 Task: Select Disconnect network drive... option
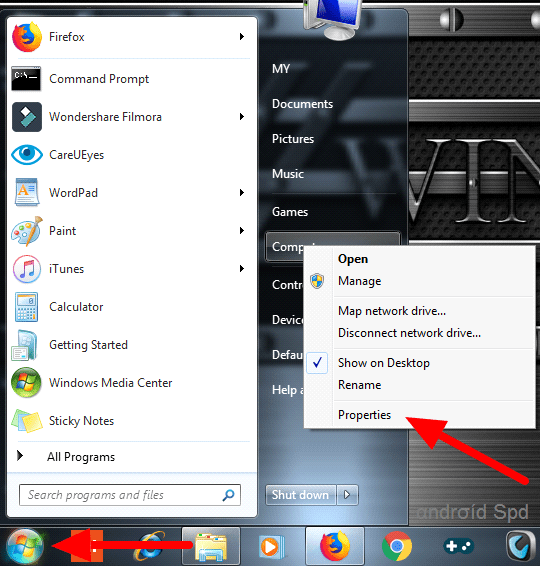(x=409, y=333)
